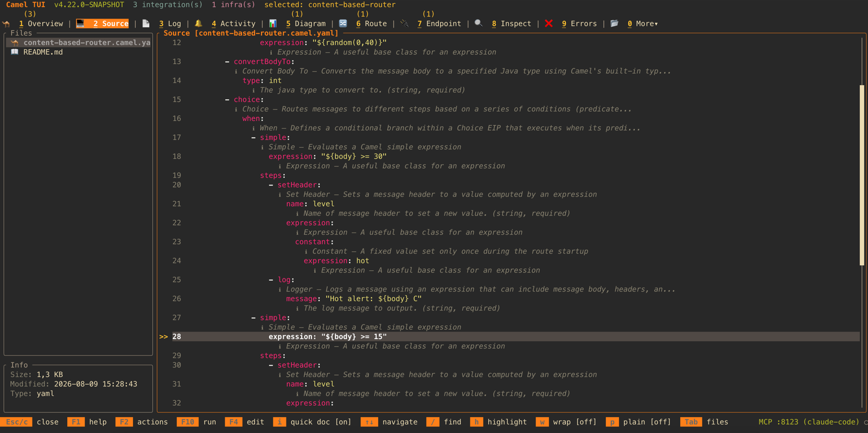The image size is (868, 433).
Task: Click the 'constant:' key on line 23
Action: coord(315,242)
